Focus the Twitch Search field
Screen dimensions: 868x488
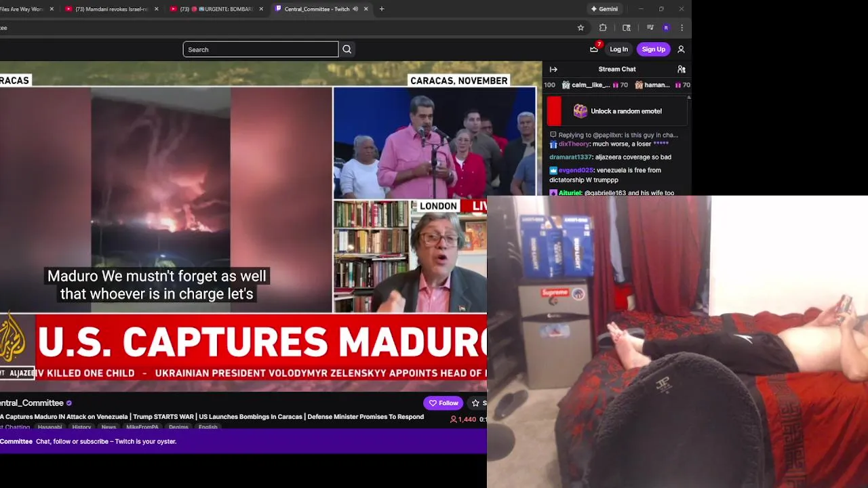[260, 49]
